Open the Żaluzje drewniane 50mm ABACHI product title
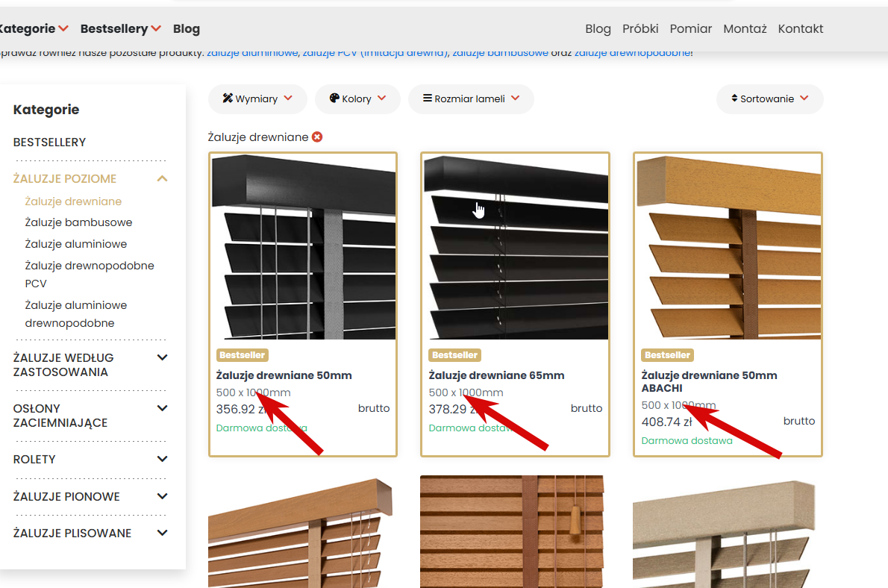Screen dimensions: 888x588 click(709, 382)
